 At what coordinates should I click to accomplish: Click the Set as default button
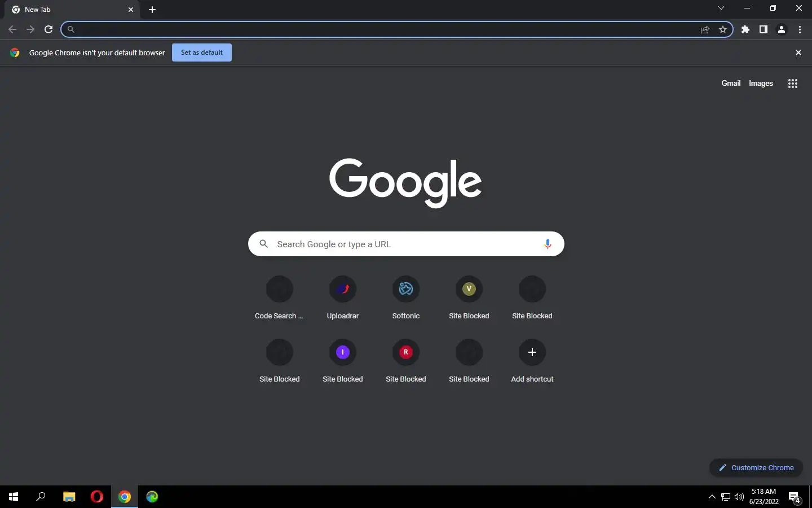(x=202, y=52)
